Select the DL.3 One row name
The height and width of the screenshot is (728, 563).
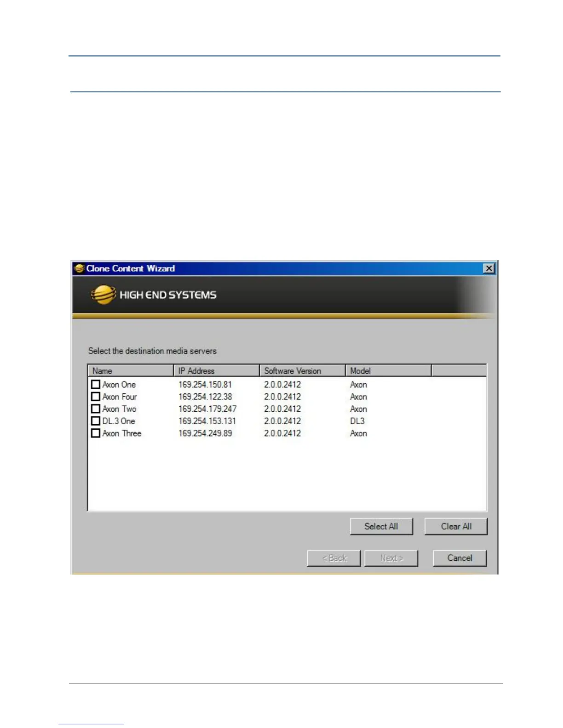pyautogui.click(x=119, y=421)
